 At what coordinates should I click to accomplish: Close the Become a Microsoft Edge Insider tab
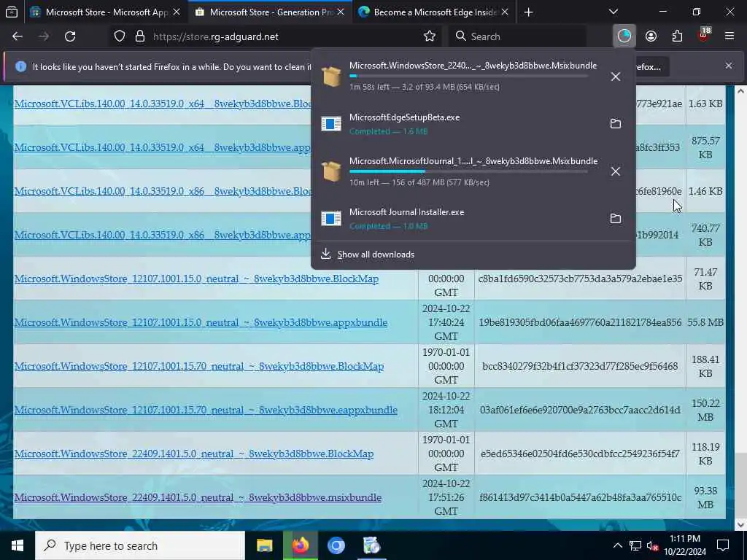[x=505, y=12]
